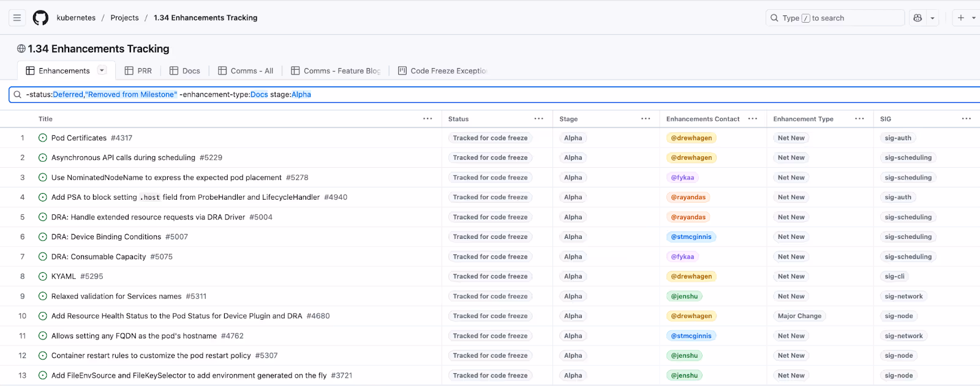Click the Title column header
The image size is (980, 386).
(45, 119)
